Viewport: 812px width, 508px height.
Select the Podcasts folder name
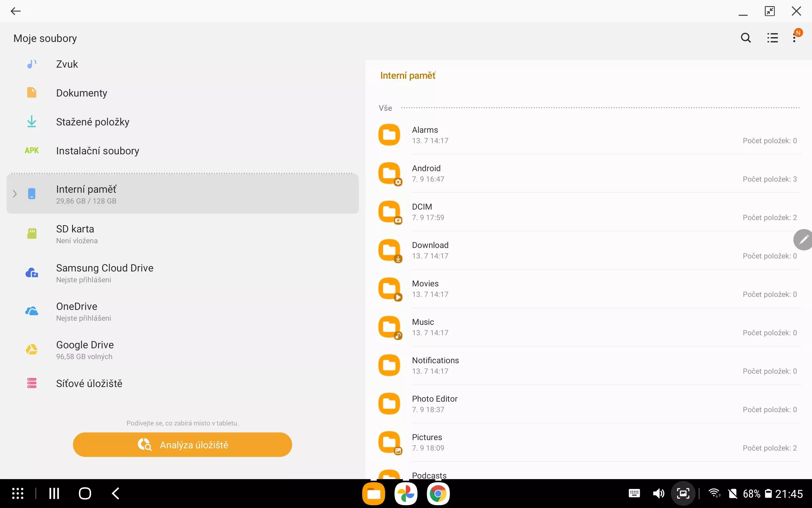click(429, 475)
